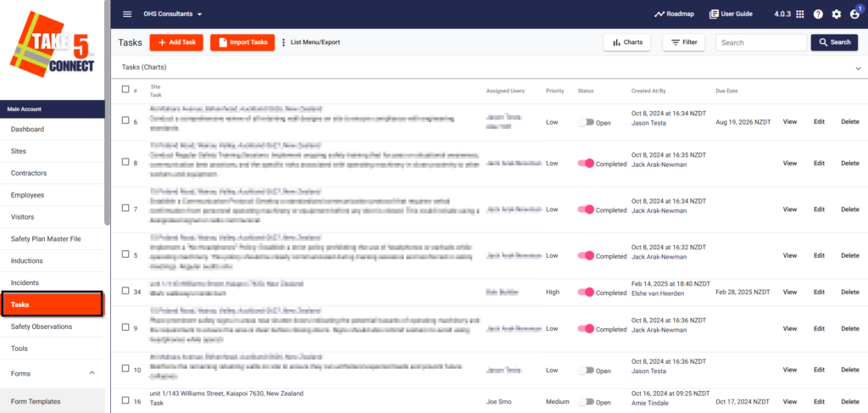Click the Due Date column header

click(726, 91)
